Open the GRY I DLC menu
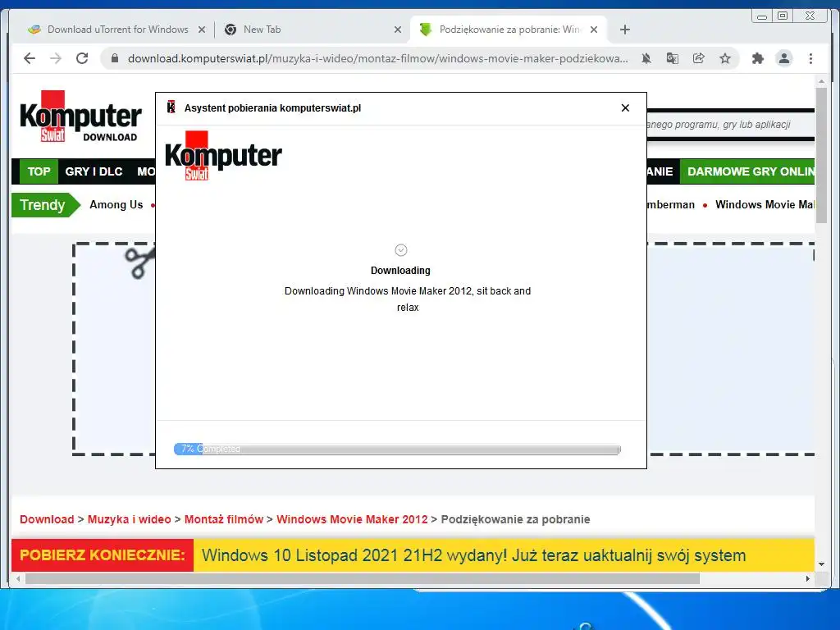840x630 pixels. pyautogui.click(x=94, y=171)
